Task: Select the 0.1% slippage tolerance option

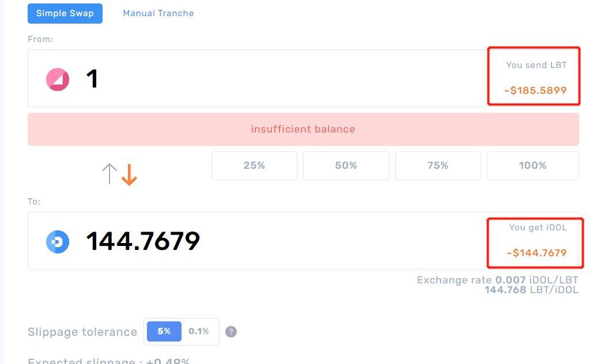Action: tap(199, 332)
